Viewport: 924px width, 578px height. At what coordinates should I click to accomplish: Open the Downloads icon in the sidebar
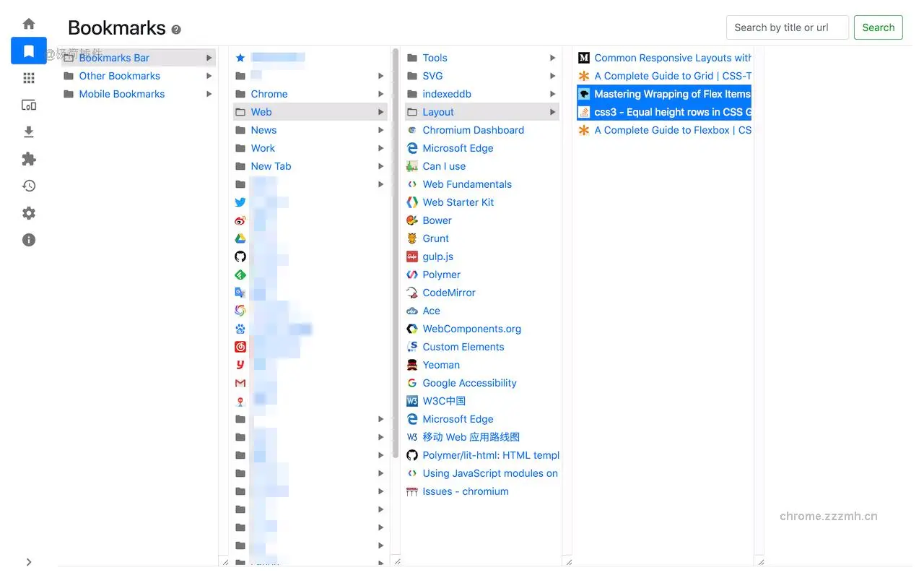coord(28,131)
